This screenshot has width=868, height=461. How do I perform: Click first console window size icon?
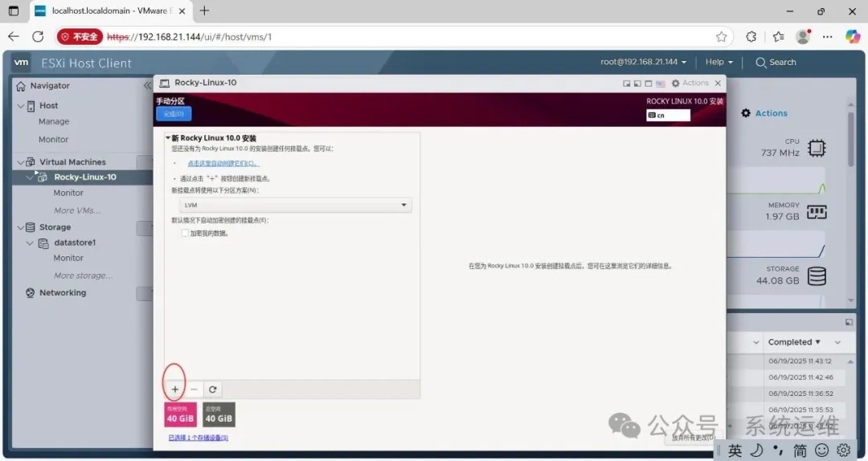pyautogui.click(x=627, y=84)
